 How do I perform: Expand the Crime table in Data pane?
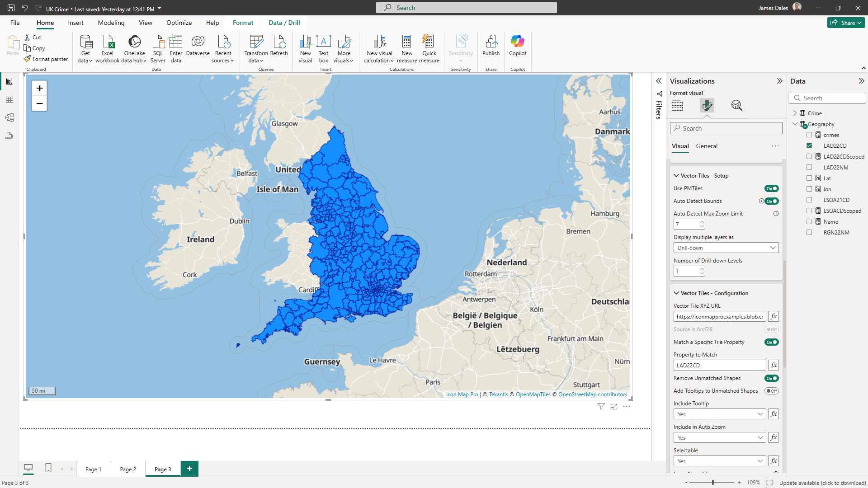(x=795, y=113)
